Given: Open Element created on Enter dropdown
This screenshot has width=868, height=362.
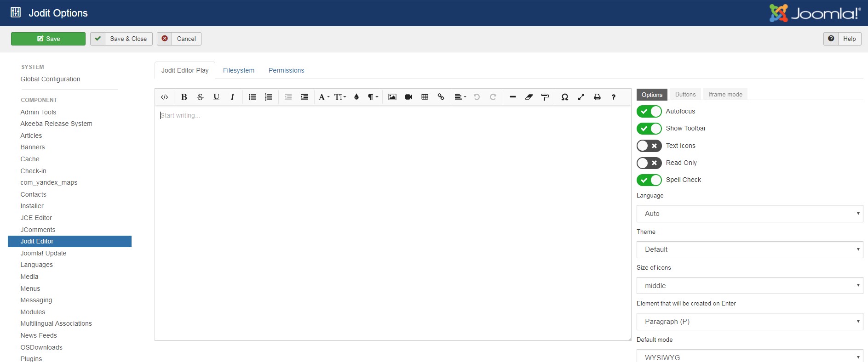Looking at the screenshot, I should (x=750, y=322).
